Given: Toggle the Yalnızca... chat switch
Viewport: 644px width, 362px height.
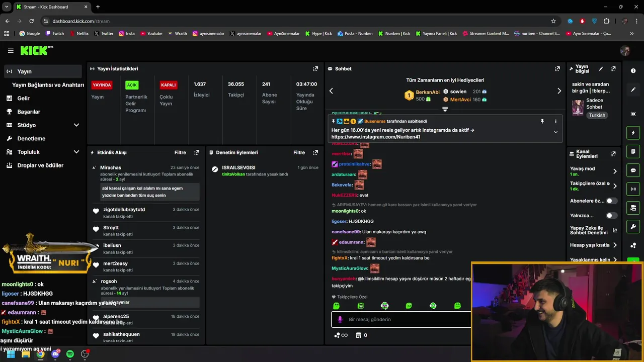Looking at the screenshot, I should coord(611,216).
